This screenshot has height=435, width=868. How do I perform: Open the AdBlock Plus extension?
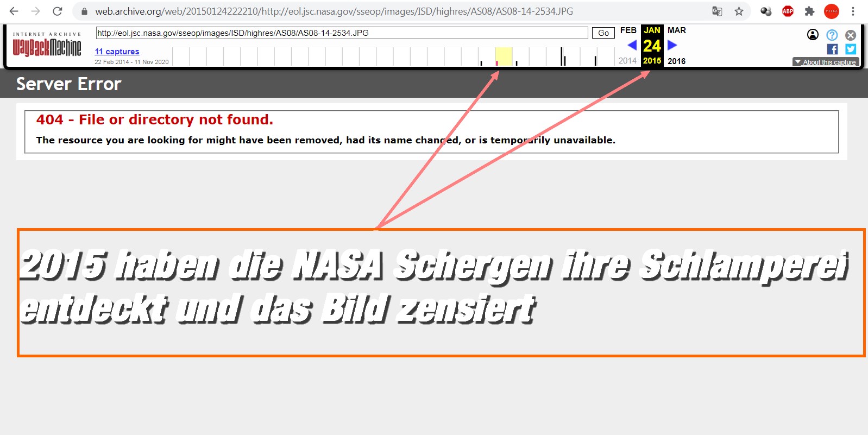(788, 11)
